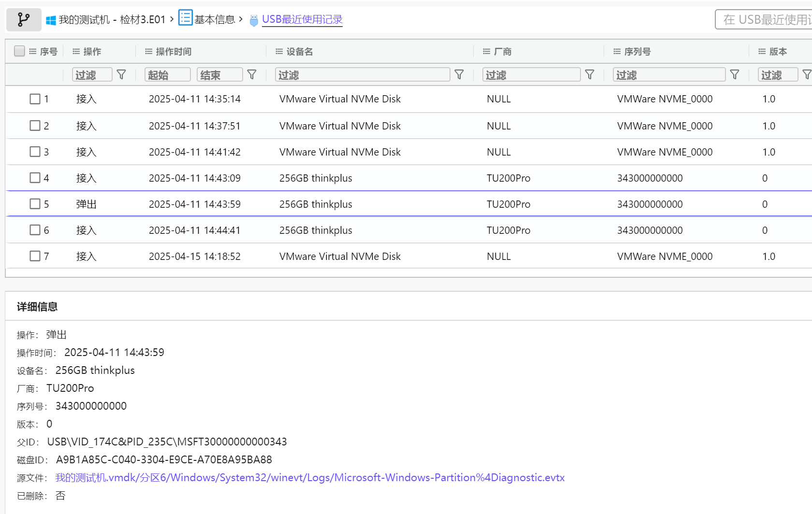Click the 基本信息 breadcrumb
The image size is (812, 514).
(215, 19)
